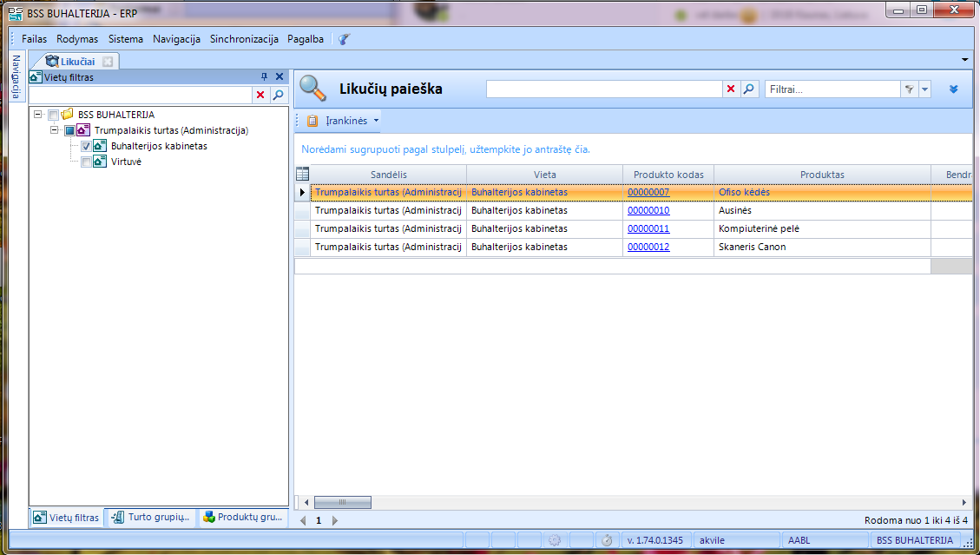Close the Likučiai tab
Screen dimensions: 980x555
(108, 62)
